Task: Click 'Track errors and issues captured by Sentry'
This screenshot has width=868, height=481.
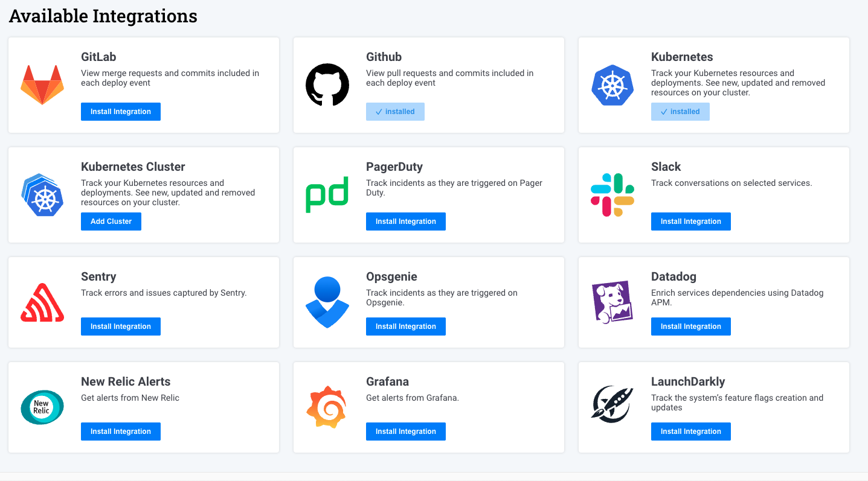Action: (164, 293)
